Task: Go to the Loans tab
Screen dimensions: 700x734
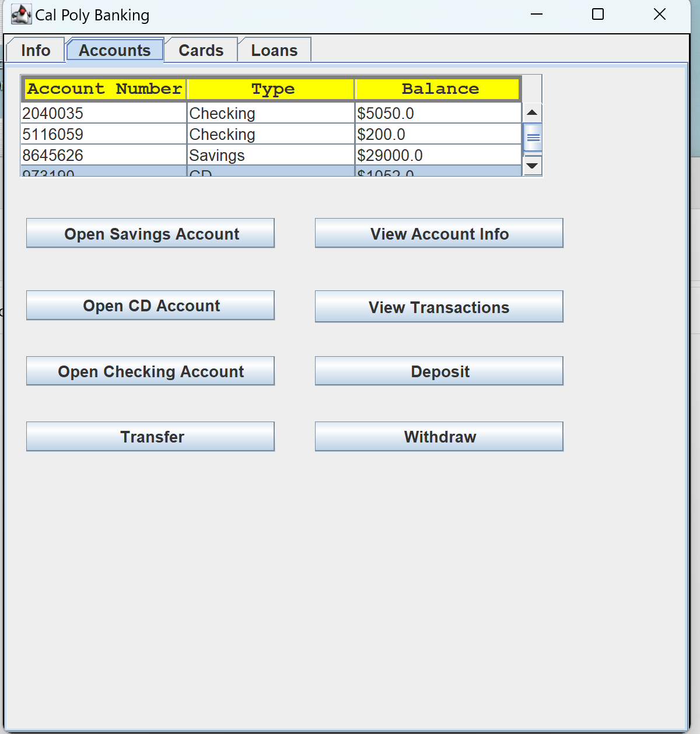Action: [x=274, y=50]
